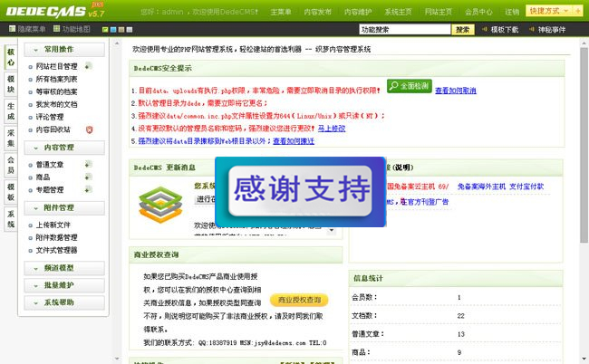Open the 免备案海外主机 ad link
The image size is (589, 364).
pos(481,187)
